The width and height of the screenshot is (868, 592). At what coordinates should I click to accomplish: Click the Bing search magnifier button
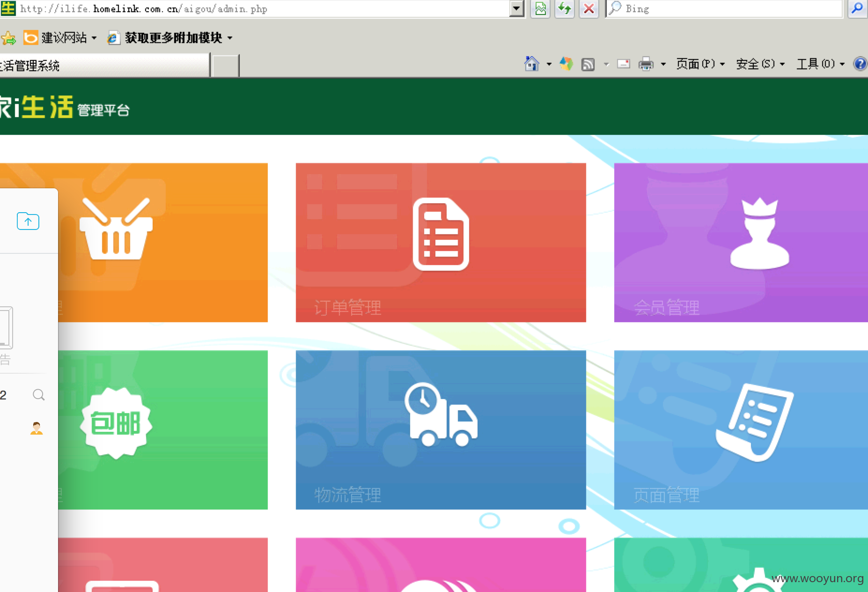point(857,8)
